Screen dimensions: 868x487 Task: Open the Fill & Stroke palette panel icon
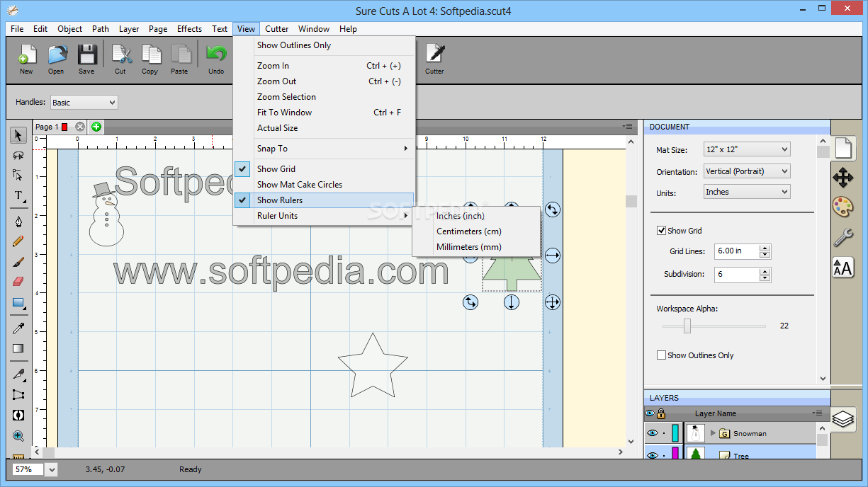842,207
